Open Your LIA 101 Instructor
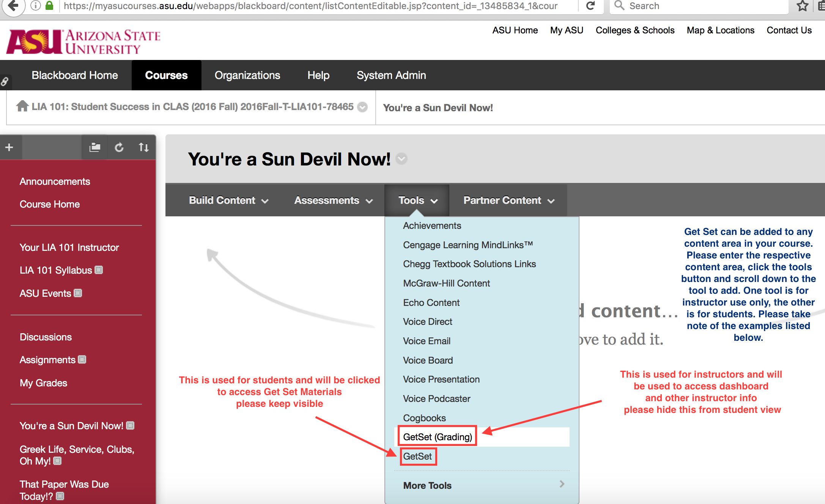This screenshot has width=825, height=504. pyautogui.click(x=69, y=247)
